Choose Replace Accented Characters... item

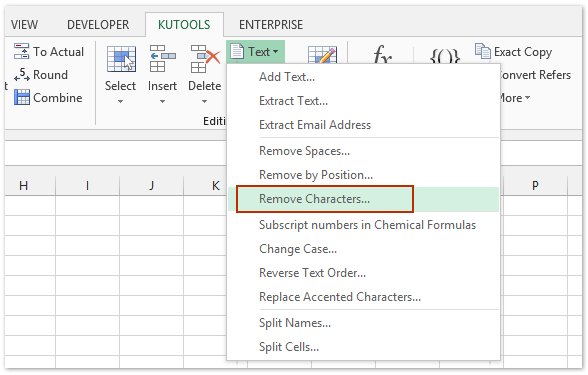[x=363, y=297]
